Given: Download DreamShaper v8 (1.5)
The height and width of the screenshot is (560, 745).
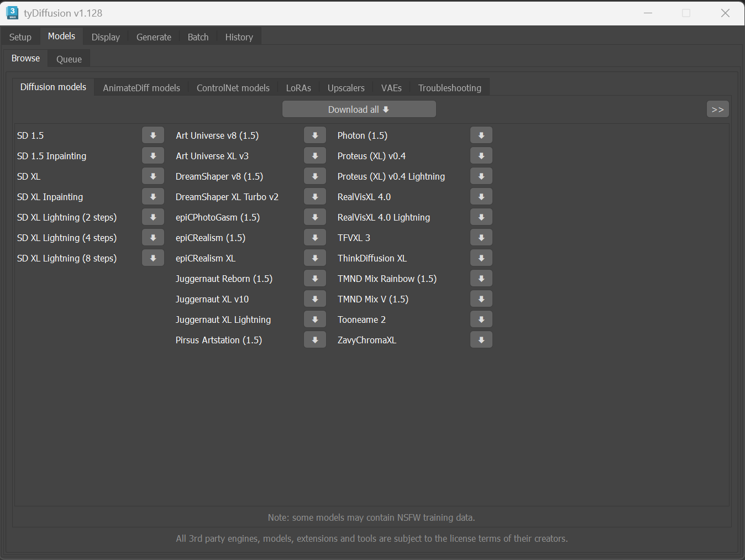Looking at the screenshot, I should [x=315, y=176].
